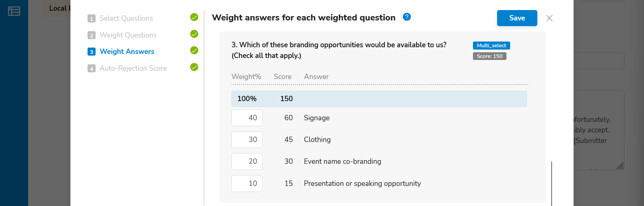Click the step 4 number badge
Screen dimensions: 644x206
coord(92,68)
